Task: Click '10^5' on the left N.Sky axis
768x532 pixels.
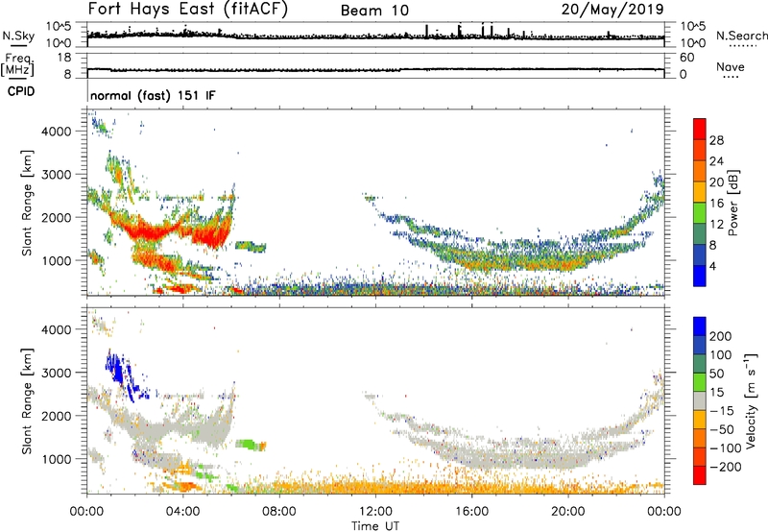Action: (59, 27)
